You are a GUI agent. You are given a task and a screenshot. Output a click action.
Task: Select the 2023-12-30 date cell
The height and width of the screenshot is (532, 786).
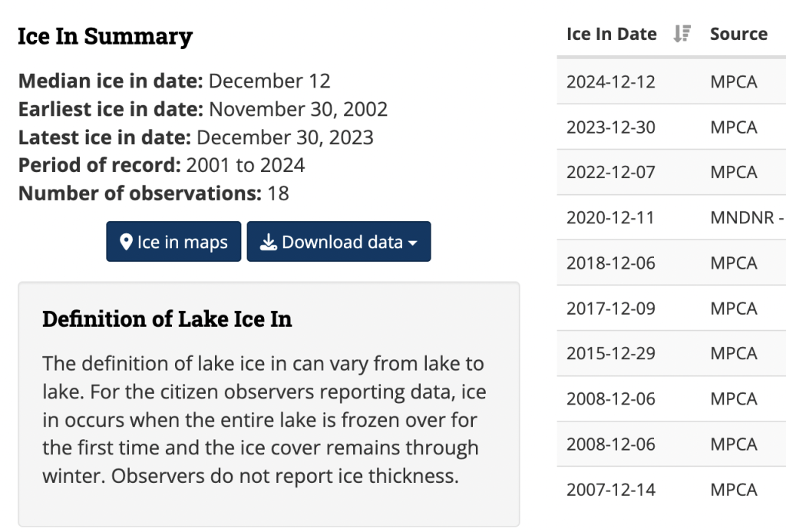click(611, 127)
